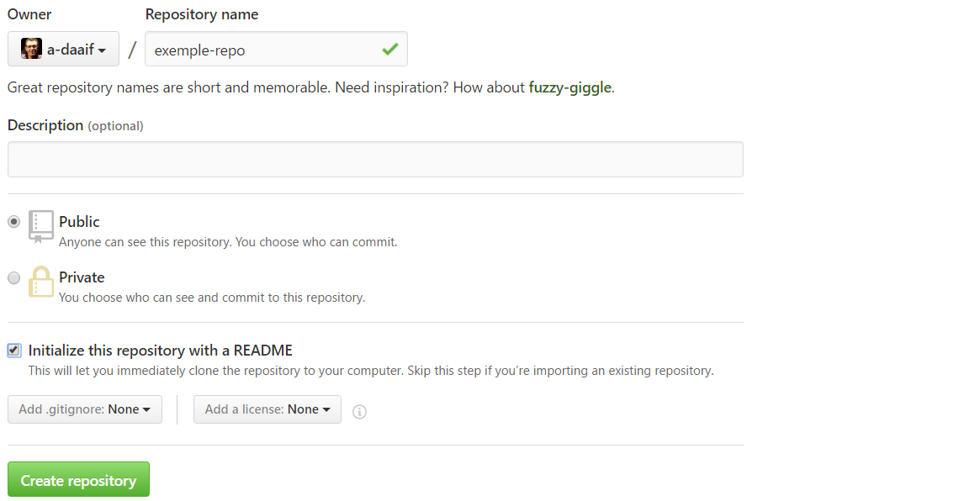This screenshot has height=501, width=980.
Task: Expand the Add .gitignore dropdown
Action: [85, 409]
